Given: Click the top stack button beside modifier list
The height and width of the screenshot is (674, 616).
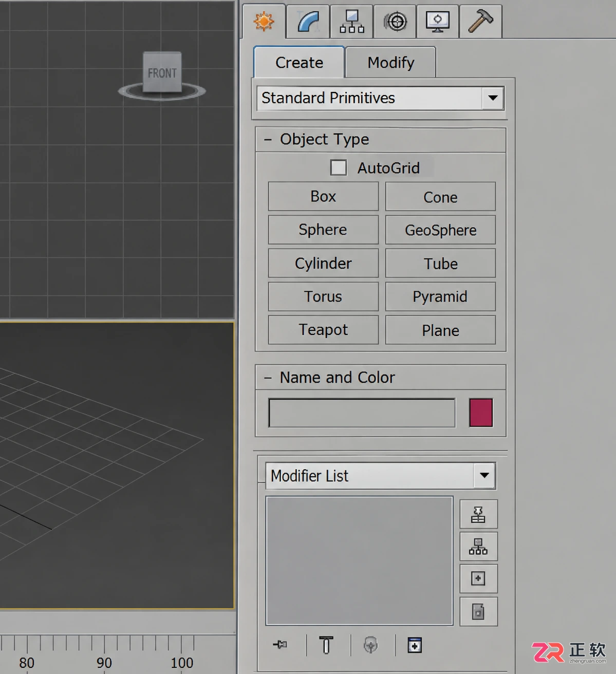Looking at the screenshot, I should (478, 514).
